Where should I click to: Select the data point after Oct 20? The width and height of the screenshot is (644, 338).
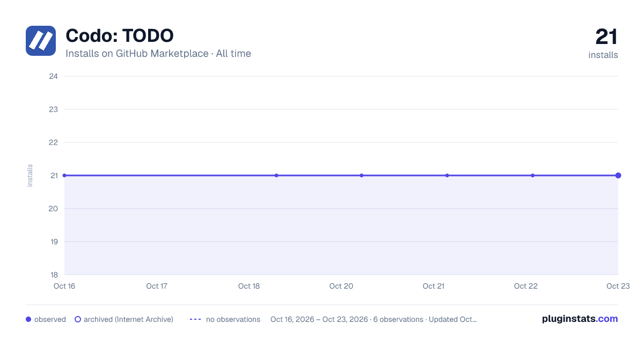(362, 175)
